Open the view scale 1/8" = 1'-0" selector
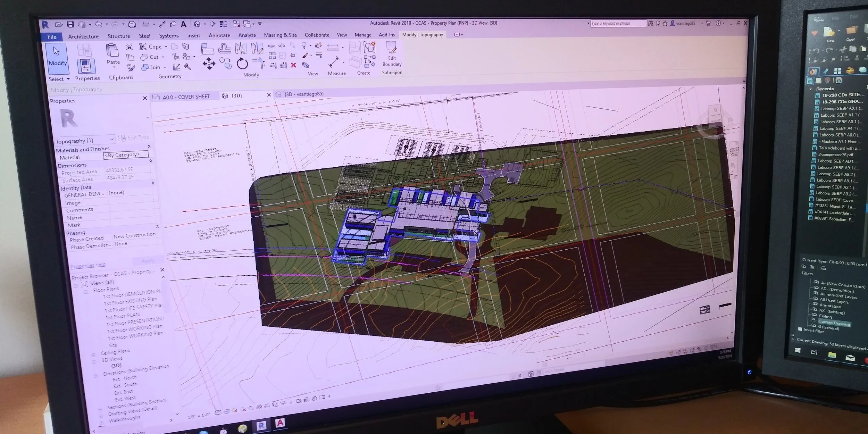The image size is (868, 434). pyautogui.click(x=199, y=416)
